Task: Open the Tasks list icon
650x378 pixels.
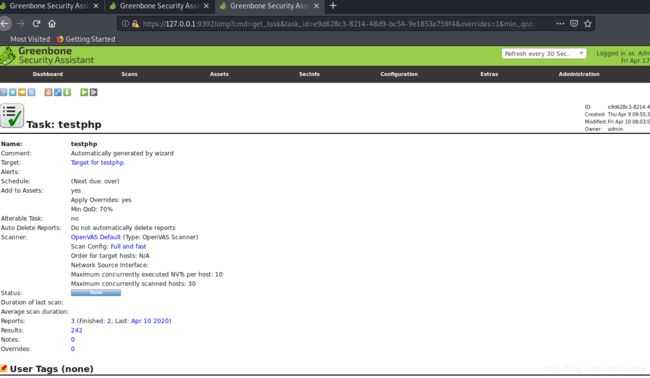Action: point(31,92)
